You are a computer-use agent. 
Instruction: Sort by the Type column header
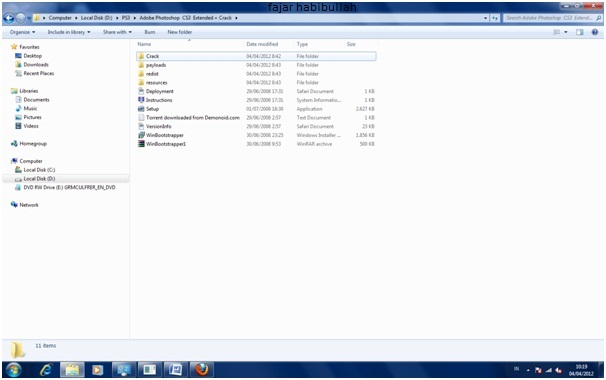302,44
